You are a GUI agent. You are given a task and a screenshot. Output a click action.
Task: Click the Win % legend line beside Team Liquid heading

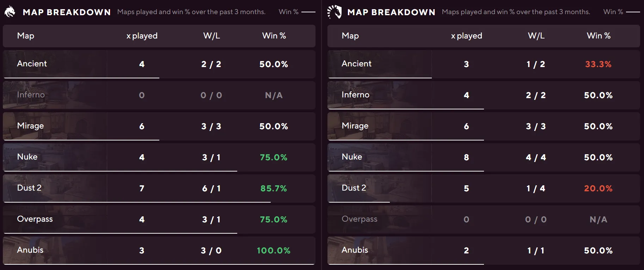(633, 12)
